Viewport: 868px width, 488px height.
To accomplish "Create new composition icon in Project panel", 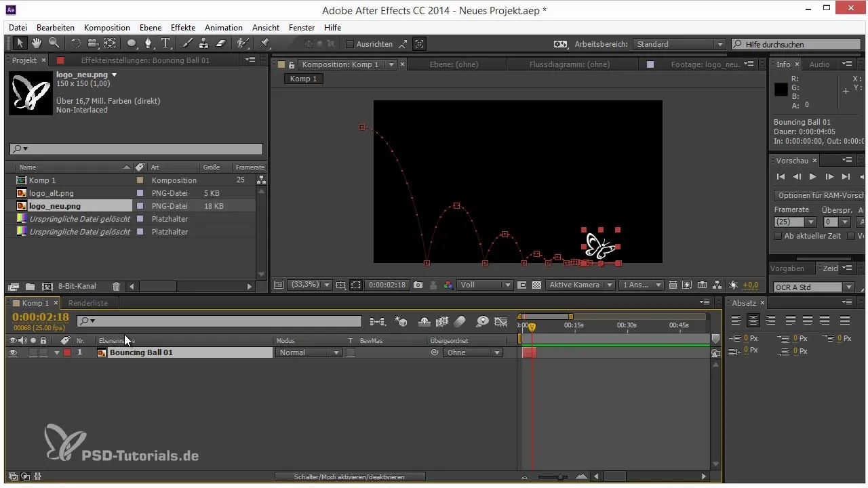I will 47,287.
